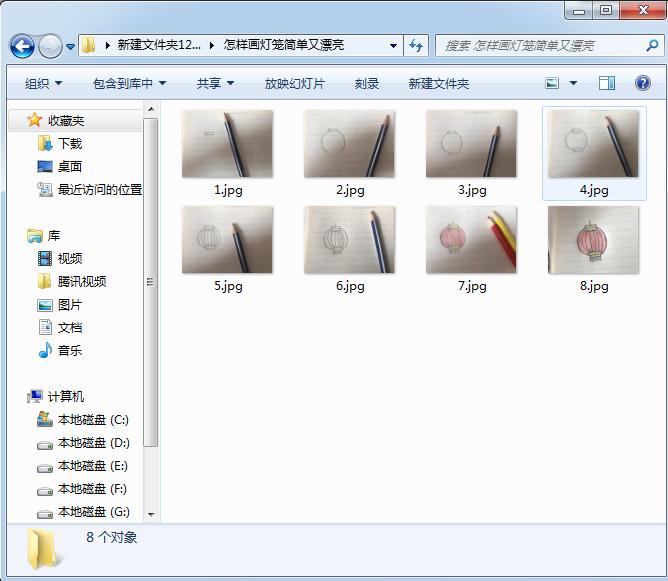The height and width of the screenshot is (581, 668).
Task: Click the file name label 8.jpg
Action: (x=594, y=286)
